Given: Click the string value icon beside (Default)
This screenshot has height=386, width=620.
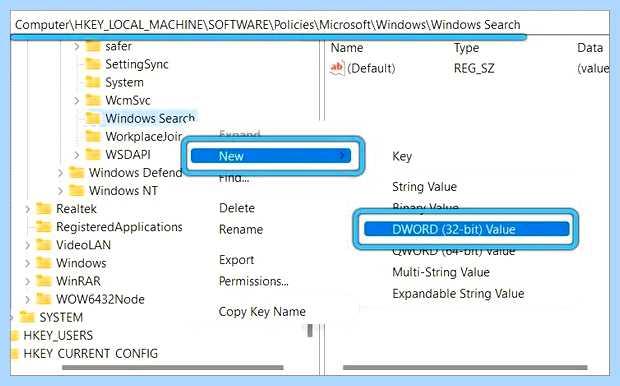Looking at the screenshot, I should 337,68.
